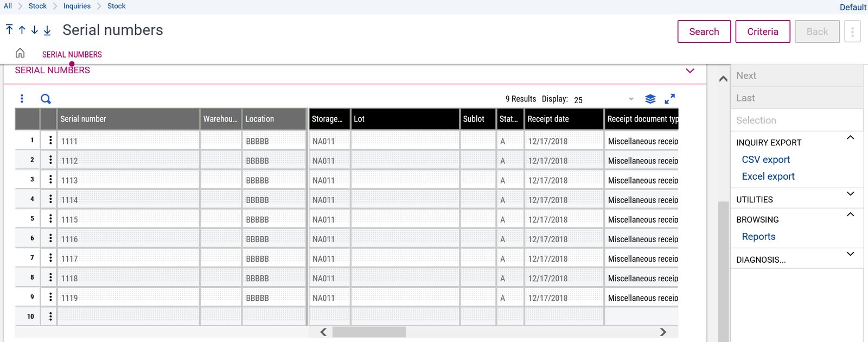Open Inquiries from the breadcrumb trail
Viewport: 868px width, 342px height.
pos(76,5)
